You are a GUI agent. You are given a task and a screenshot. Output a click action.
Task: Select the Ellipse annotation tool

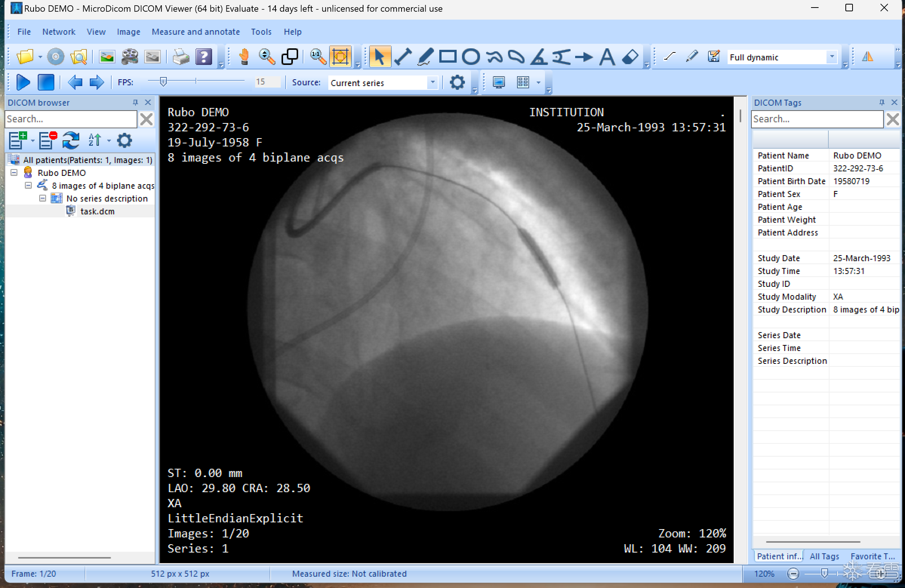click(x=471, y=57)
